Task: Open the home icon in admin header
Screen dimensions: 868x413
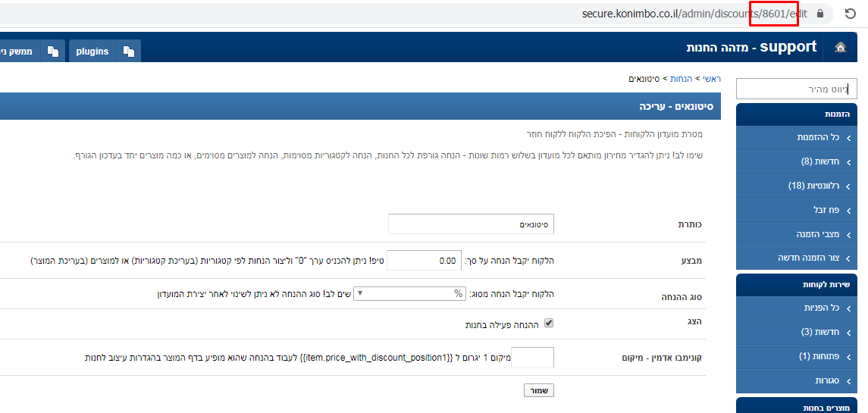Action: (x=840, y=48)
